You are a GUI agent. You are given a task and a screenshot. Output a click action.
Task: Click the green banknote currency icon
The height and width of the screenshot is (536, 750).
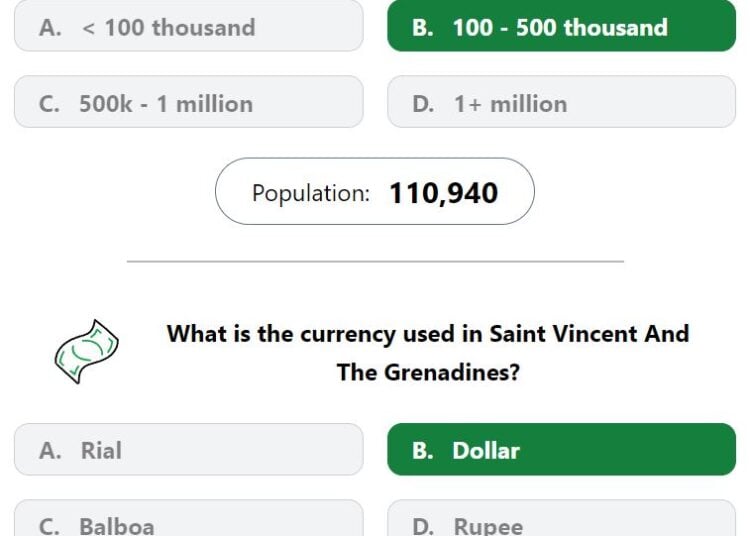(87, 351)
